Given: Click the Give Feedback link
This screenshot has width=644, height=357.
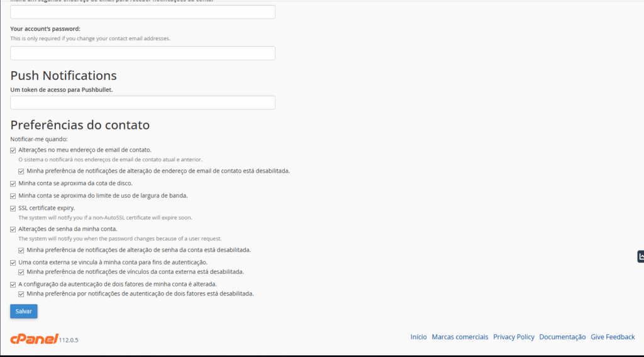Looking at the screenshot, I should click(x=613, y=337).
